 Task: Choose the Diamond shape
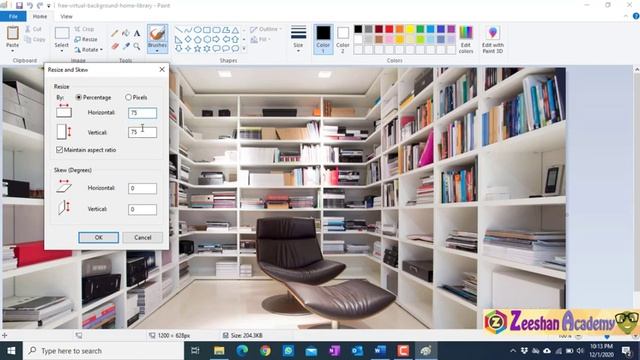188,39
